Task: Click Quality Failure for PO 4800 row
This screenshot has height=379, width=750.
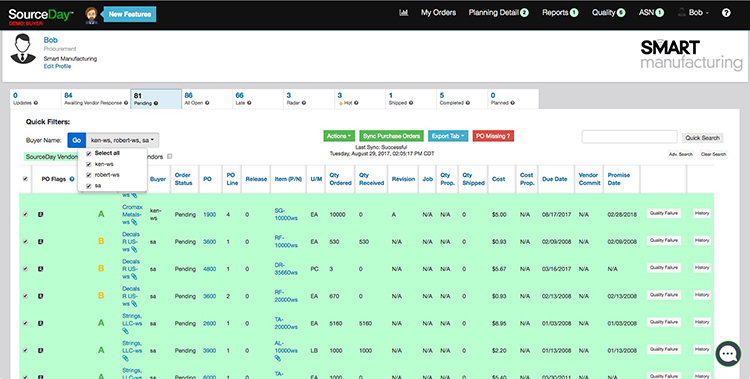Action: [x=664, y=268]
